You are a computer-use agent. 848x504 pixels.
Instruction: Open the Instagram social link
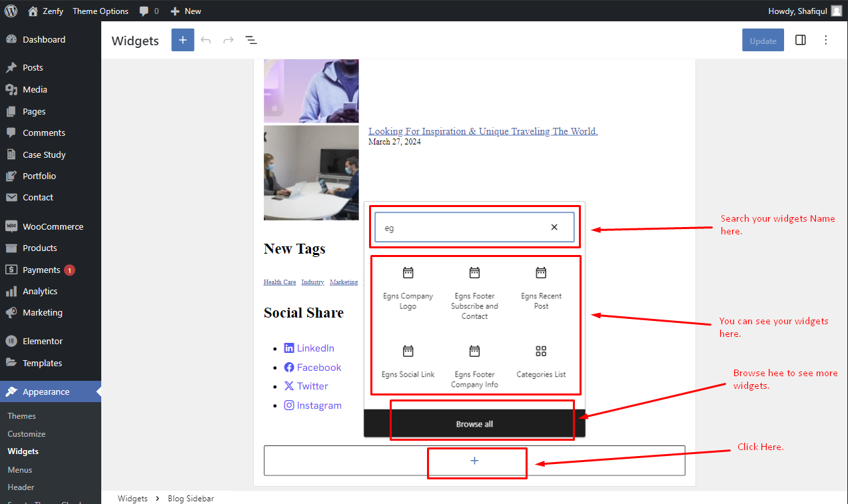click(x=312, y=405)
